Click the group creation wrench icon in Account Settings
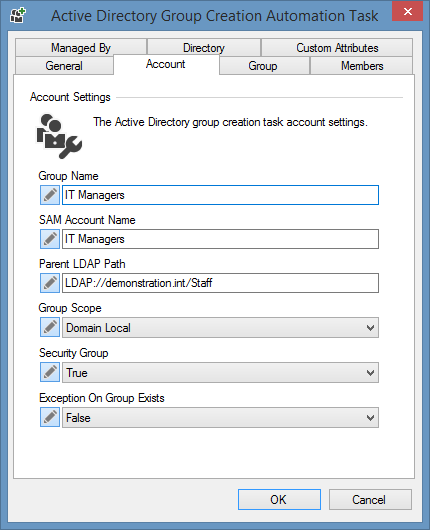 pyautogui.click(x=59, y=136)
